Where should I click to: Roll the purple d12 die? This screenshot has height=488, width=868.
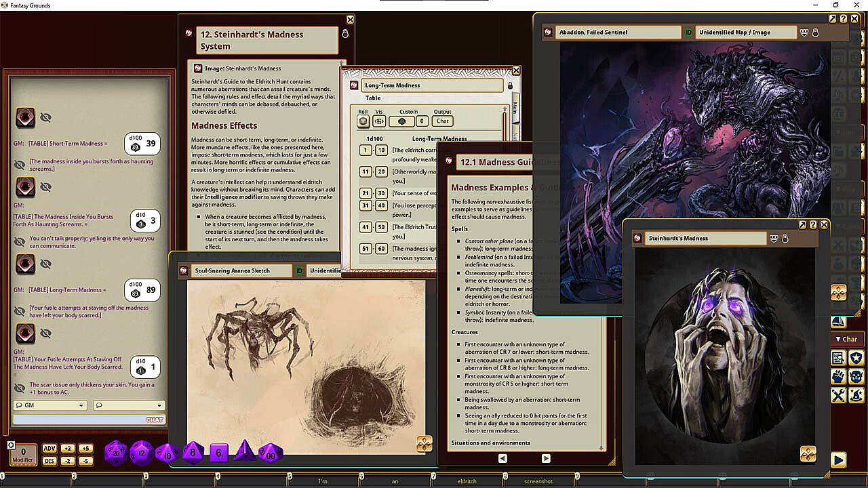coord(142,453)
